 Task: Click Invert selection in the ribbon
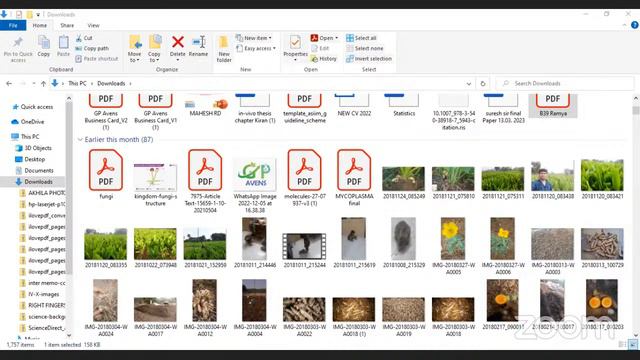[369, 59]
